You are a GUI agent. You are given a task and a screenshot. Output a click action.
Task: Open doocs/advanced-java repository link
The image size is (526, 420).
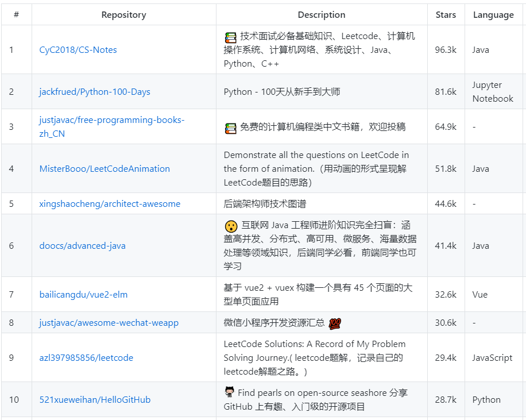click(83, 246)
